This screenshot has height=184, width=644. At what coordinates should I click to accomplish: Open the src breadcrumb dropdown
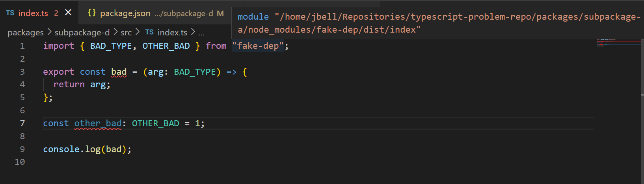pos(126,33)
